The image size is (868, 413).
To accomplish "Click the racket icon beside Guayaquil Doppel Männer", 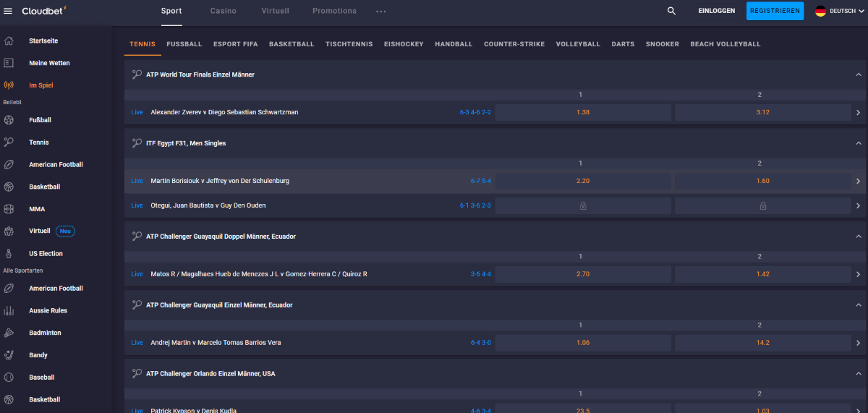I will [137, 237].
